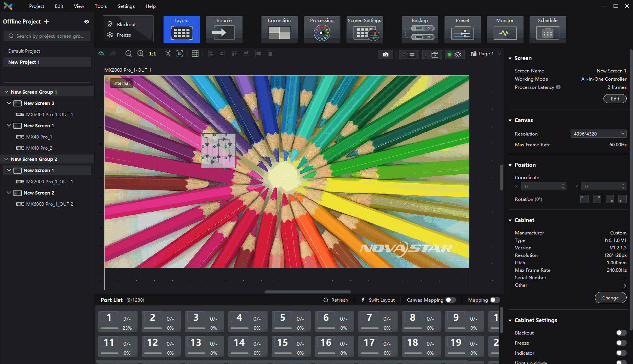Collapse the Cabinet Settings section
This screenshot has height=364, width=633.
[x=510, y=320]
